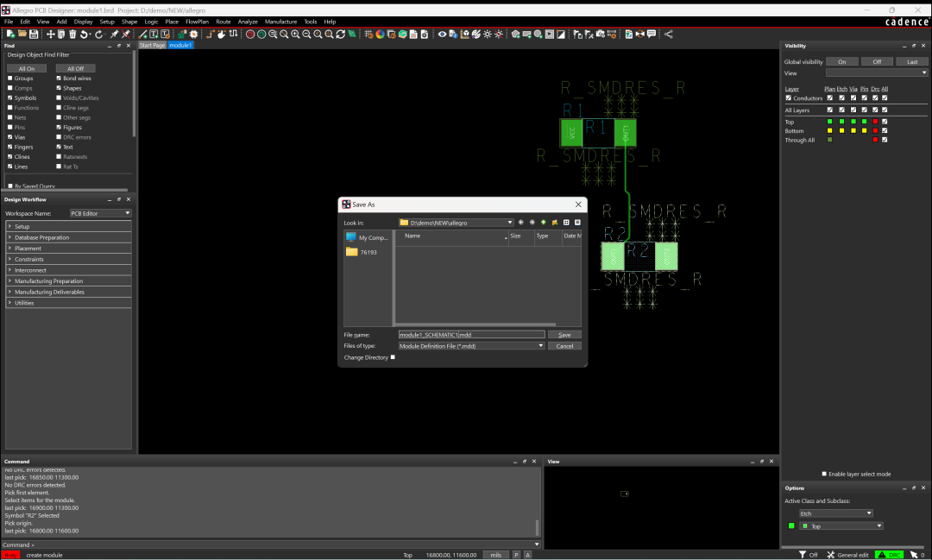The width and height of the screenshot is (932, 560).
Task: Enable the Change Directory checkbox
Action: (393, 357)
